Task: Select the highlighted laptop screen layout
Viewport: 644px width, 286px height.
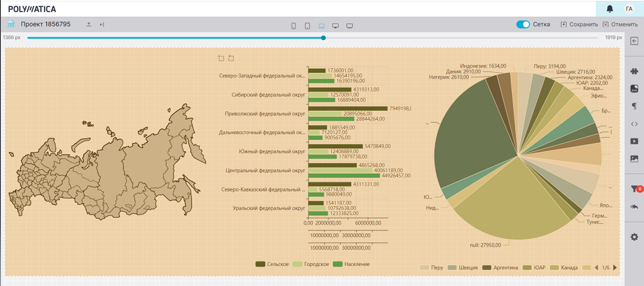Action: (321, 26)
